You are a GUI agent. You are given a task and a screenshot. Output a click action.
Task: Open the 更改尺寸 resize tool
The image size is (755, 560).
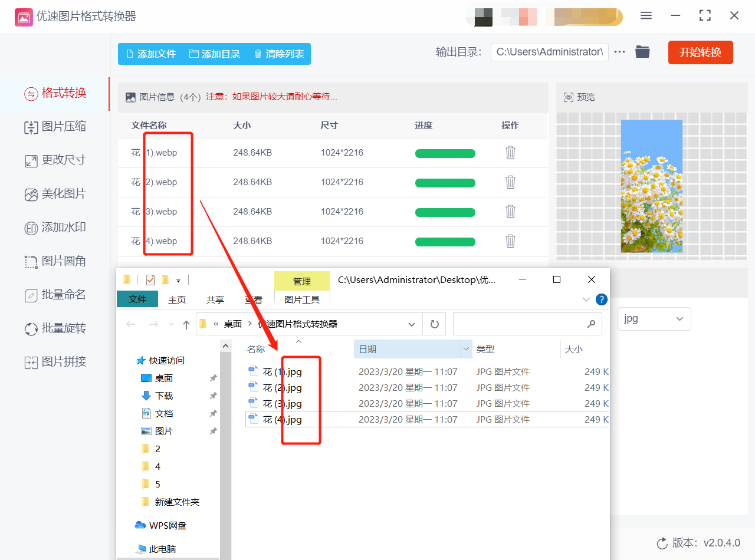click(x=54, y=161)
